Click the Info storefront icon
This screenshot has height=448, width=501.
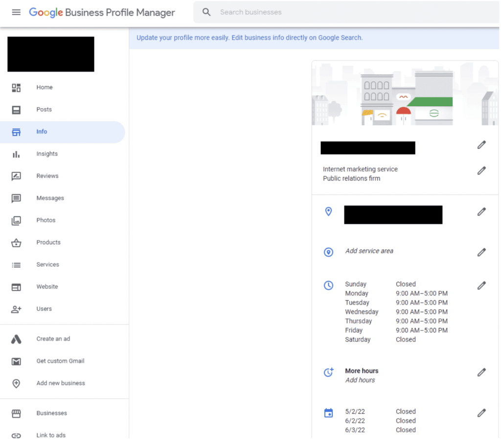(16, 132)
